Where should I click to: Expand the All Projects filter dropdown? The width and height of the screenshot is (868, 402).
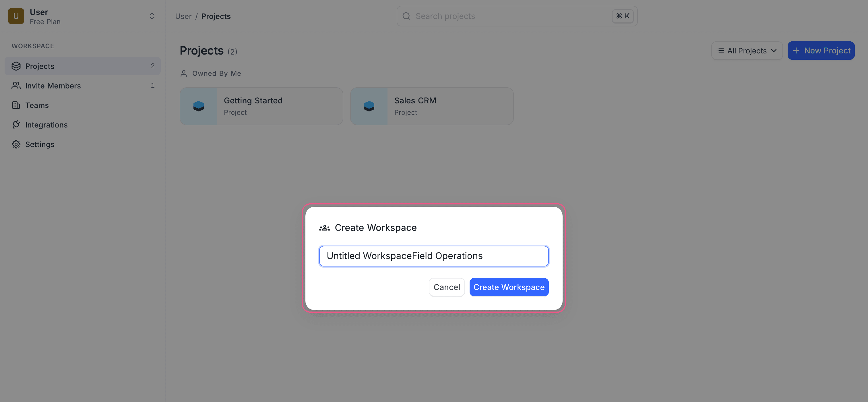(747, 51)
